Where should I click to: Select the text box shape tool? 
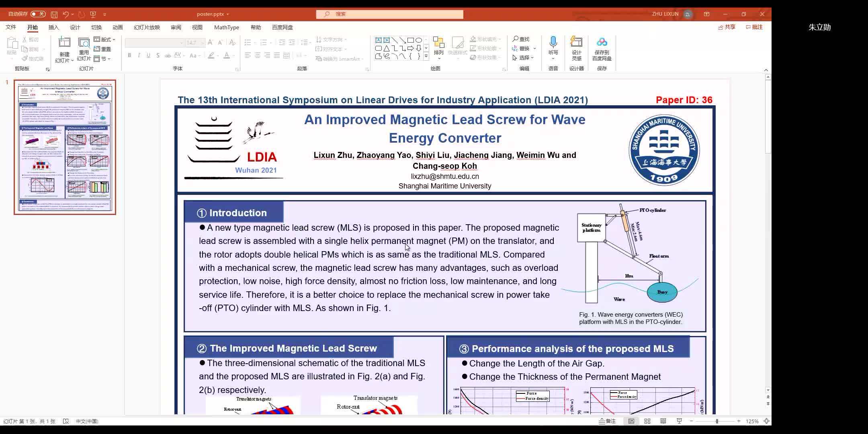(379, 40)
